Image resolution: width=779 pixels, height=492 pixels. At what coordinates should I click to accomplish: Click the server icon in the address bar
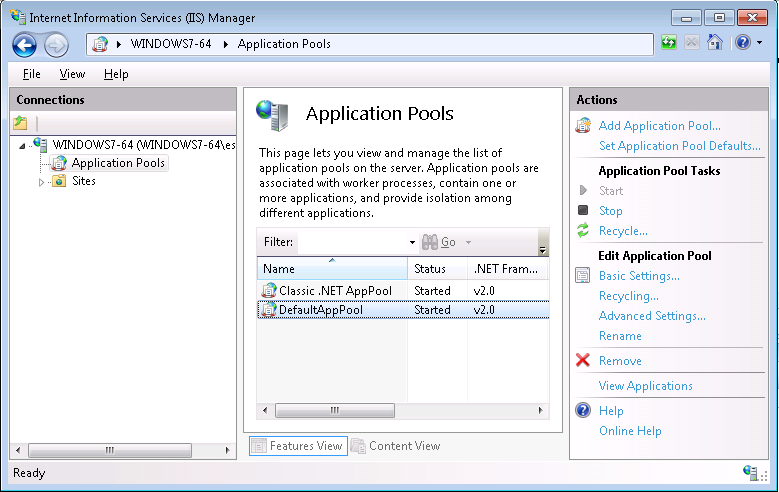[x=100, y=44]
